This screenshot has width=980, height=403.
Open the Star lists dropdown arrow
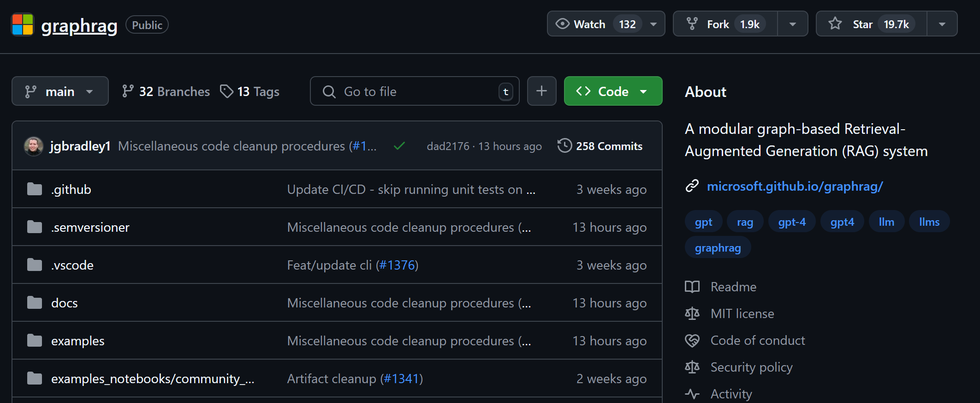point(942,24)
